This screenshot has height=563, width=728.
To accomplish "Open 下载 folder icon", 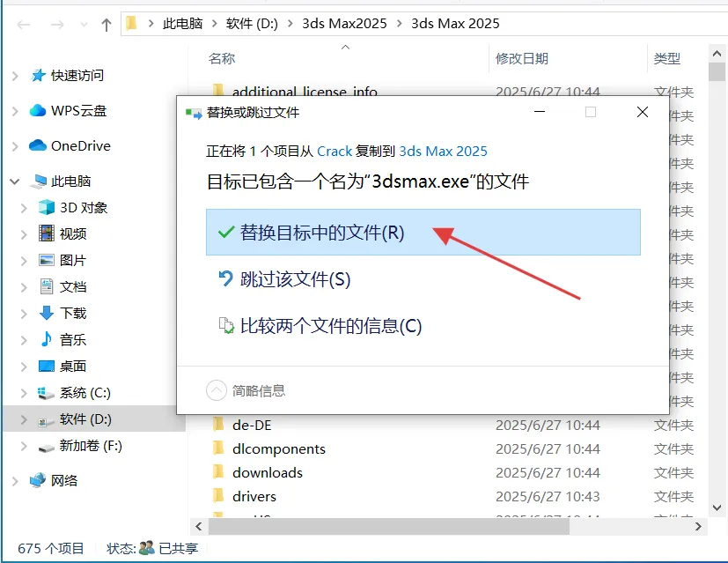I will click(47, 313).
